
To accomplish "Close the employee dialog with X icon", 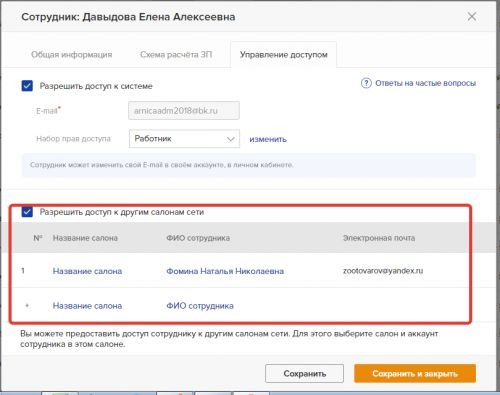I will pos(471,16).
